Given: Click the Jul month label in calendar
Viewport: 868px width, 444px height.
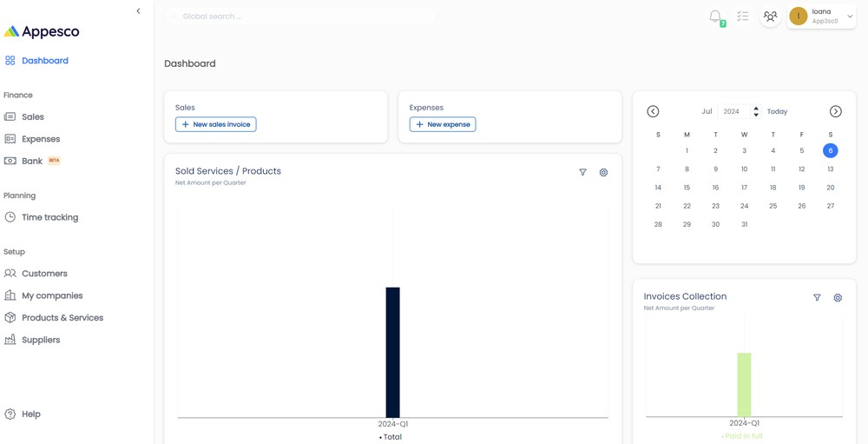Looking at the screenshot, I should click(x=707, y=111).
